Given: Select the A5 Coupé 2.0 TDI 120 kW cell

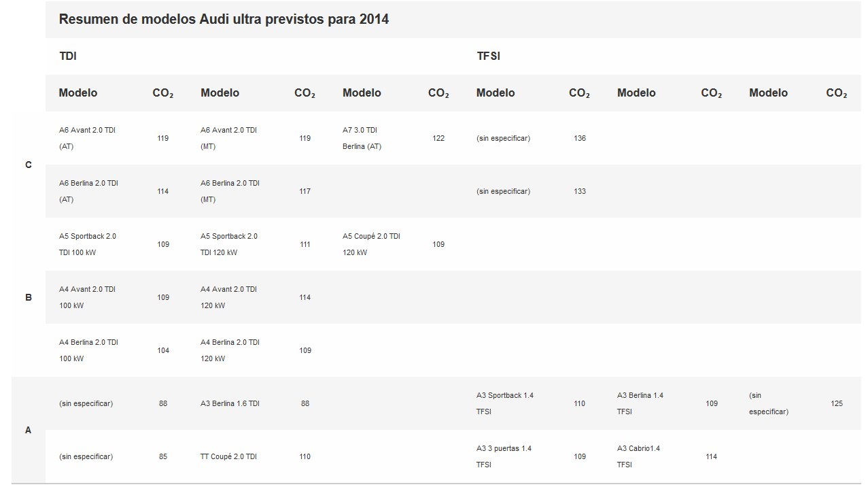Looking at the screenshot, I should tap(371, 244).
